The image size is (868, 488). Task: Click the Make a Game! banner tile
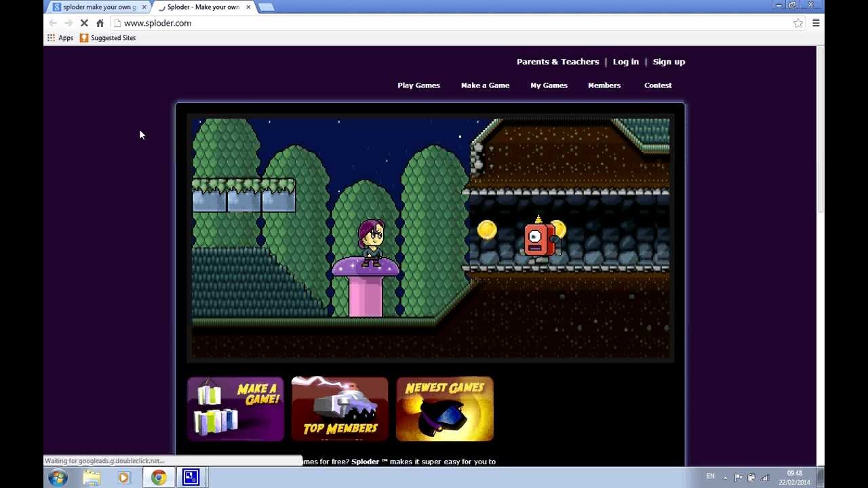pos(235,409)
